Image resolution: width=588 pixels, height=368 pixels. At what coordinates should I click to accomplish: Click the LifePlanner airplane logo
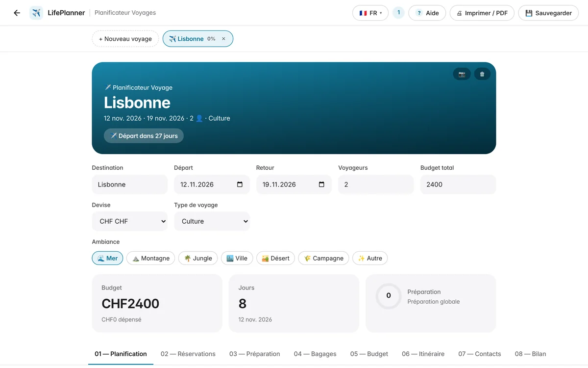click(36, 13)
